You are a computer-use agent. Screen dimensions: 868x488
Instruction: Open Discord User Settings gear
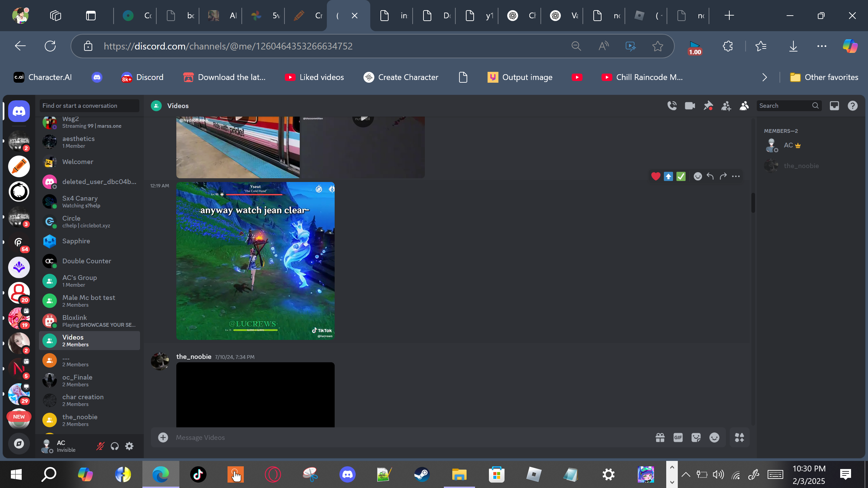tap(129, 446)
